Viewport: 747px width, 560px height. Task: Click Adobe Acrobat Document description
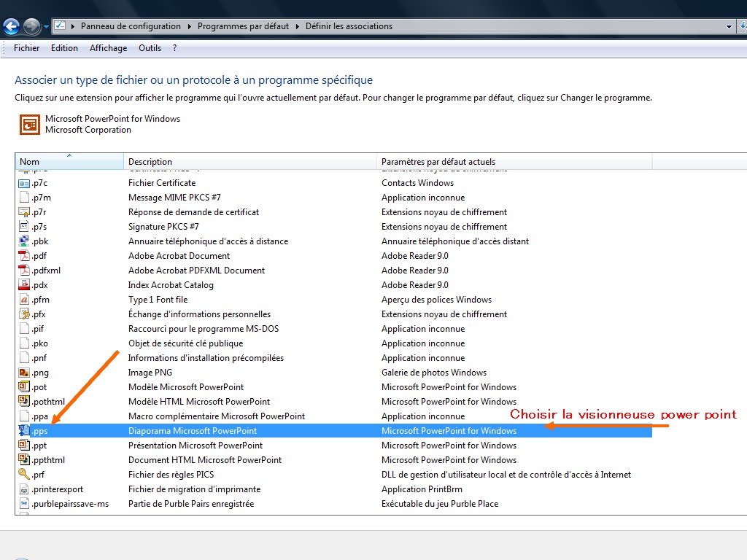point(179,256)
